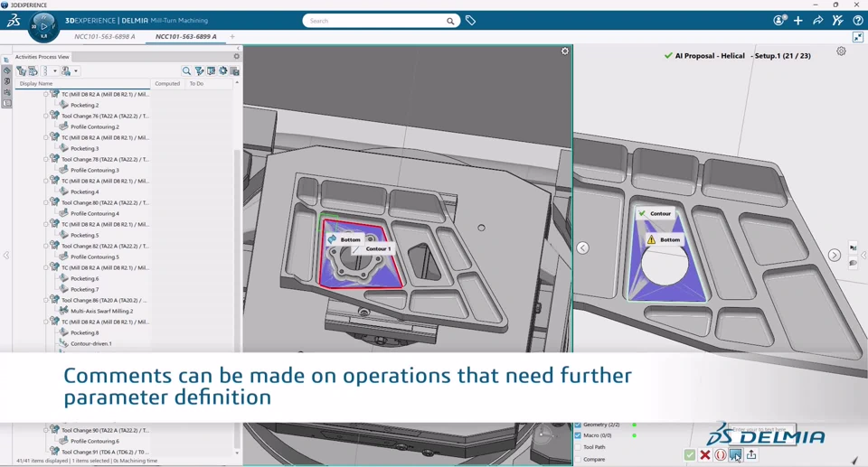The width and height of the screenshot is (868, 467).
Task: Select the second icon in the left sidebar
Action: (x=6, y=70)
